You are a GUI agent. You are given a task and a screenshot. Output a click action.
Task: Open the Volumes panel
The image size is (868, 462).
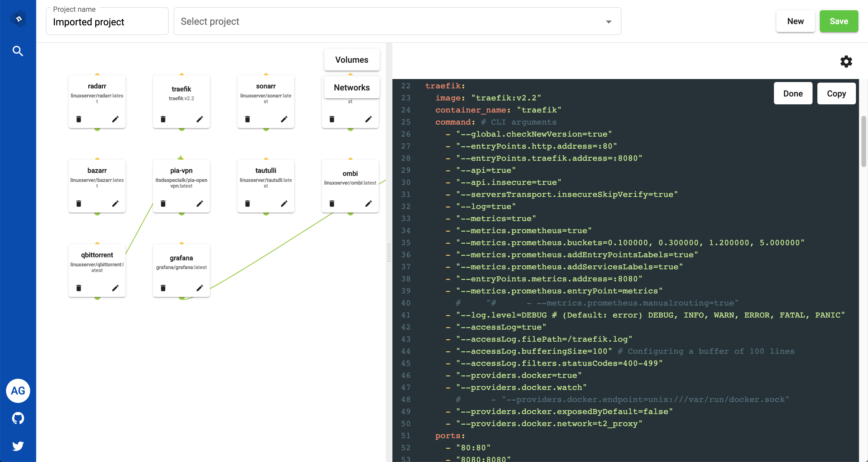351,60
